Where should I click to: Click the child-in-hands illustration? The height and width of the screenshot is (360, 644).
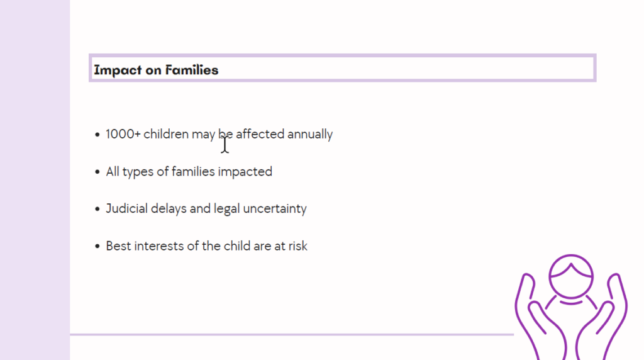point(571,307)
